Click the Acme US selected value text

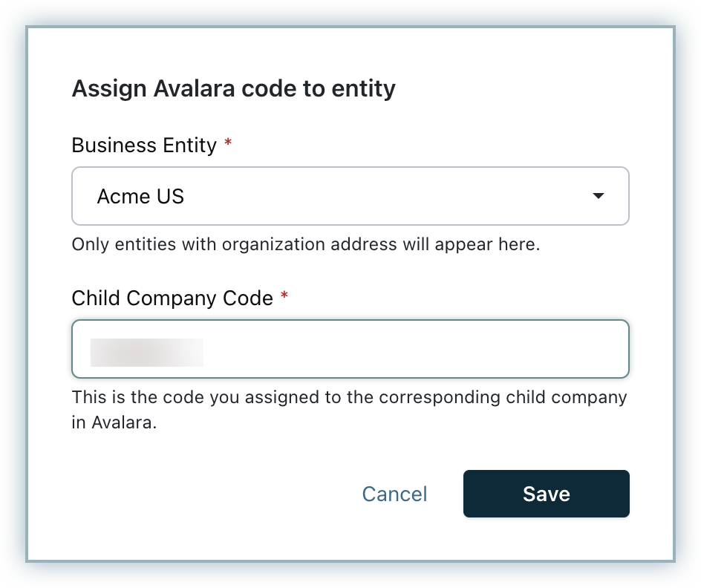coord(140,197)
